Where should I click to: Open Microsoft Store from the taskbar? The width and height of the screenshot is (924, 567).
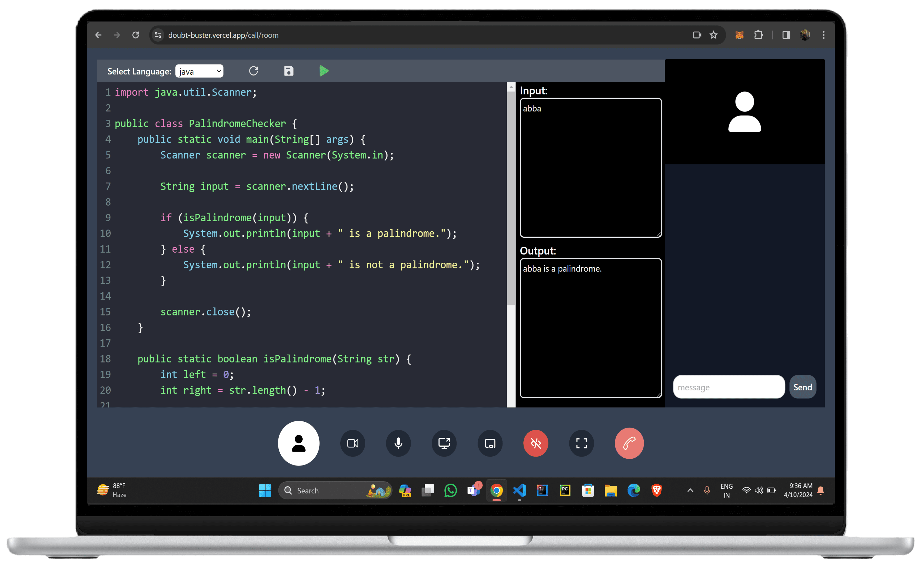(x=588, y=491)
